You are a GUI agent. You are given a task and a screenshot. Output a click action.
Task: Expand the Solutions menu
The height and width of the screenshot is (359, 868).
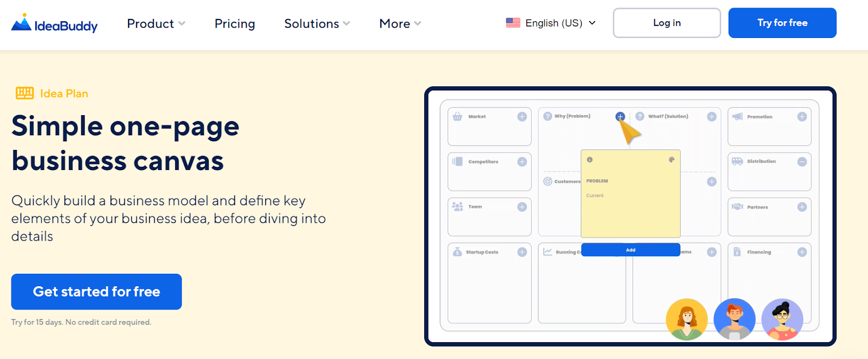[x=317, y=23]
